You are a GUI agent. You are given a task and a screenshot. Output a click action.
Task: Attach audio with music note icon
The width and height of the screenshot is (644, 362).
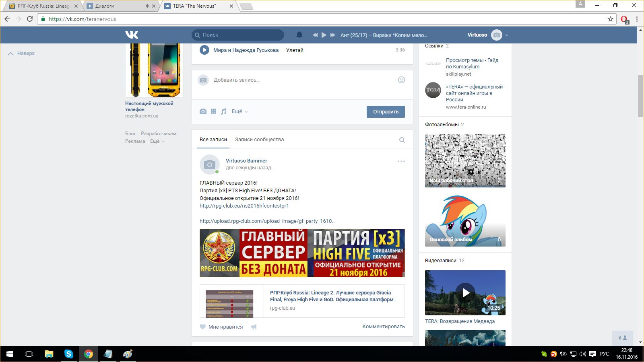224,111
